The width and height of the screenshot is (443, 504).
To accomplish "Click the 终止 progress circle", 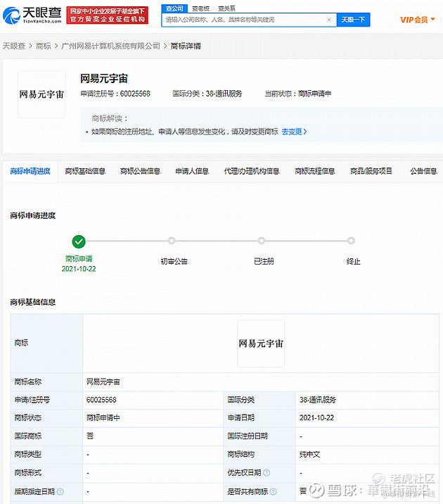I will [x=352, y=241].
